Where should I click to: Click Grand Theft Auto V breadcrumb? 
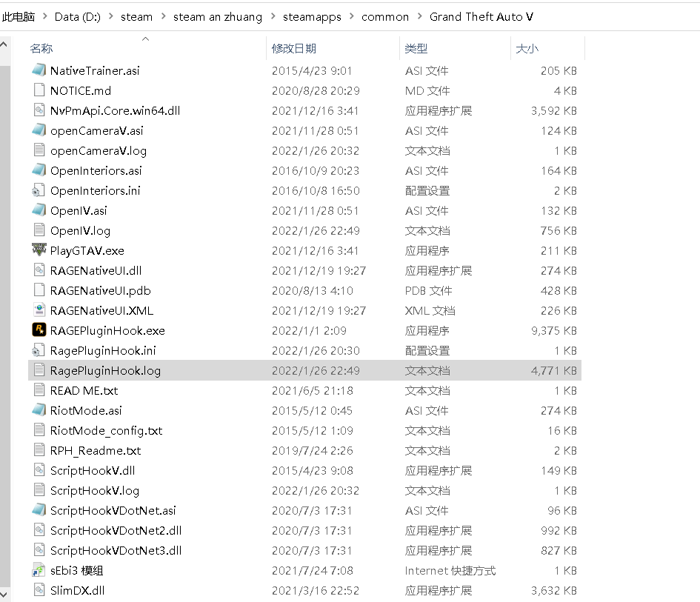pos(481,16)
